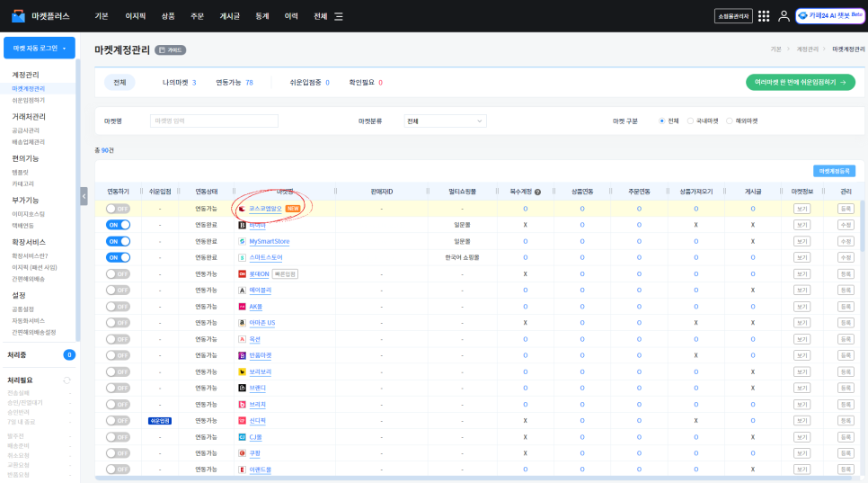Click the 에이블리 market logo icon
This screenshot has width=868, height=483.
click(x=242, y=291)
